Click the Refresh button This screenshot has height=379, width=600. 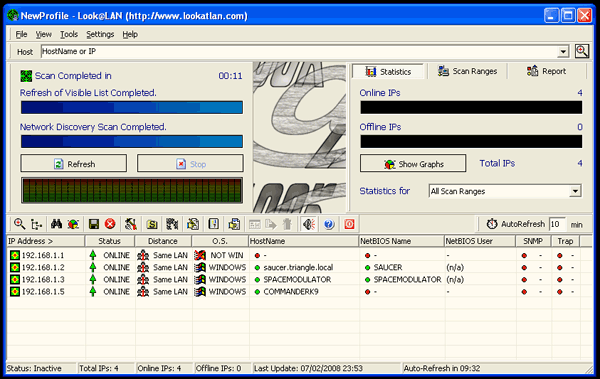pyautogui.click(x=73, y=164)
